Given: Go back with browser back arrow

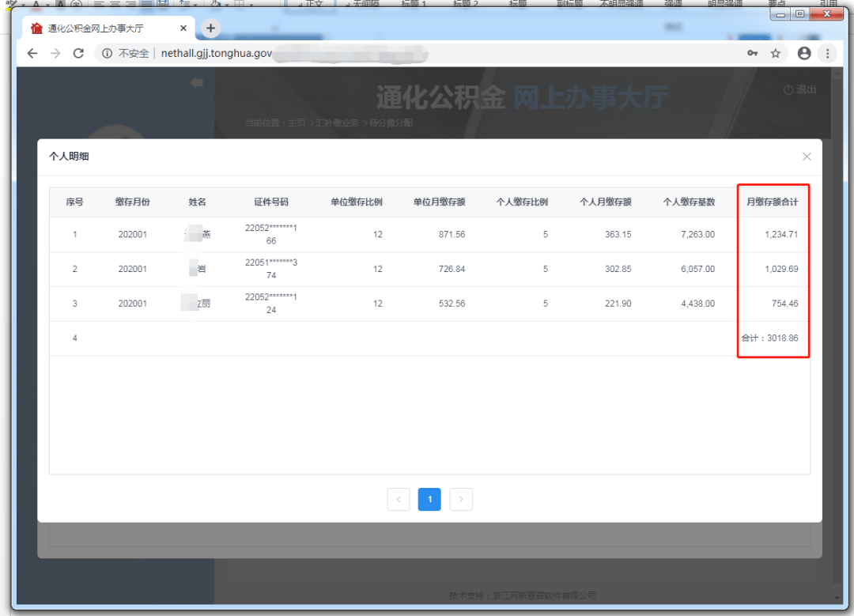Looking at the screenshot, I should tap(32, 53).
